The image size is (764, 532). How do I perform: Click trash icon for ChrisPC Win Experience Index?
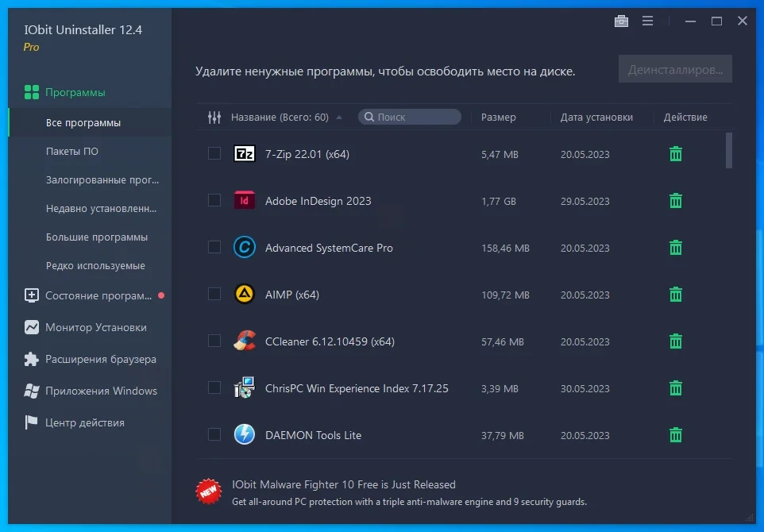[675, 388]
